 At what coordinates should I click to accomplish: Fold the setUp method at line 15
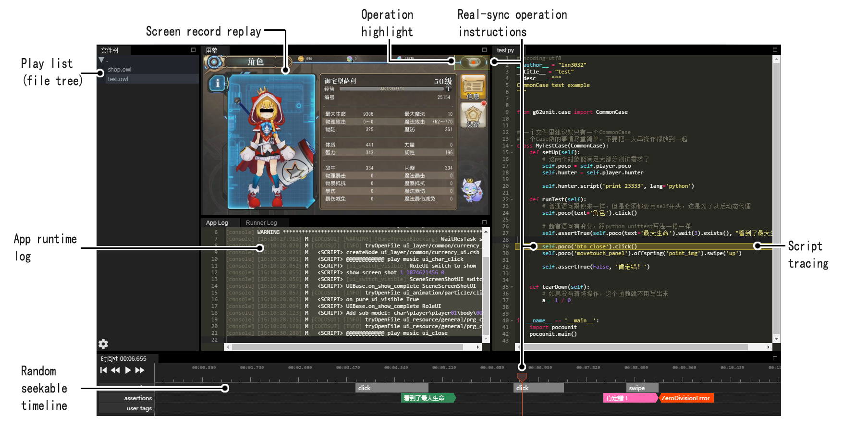(x=512, y=152)
